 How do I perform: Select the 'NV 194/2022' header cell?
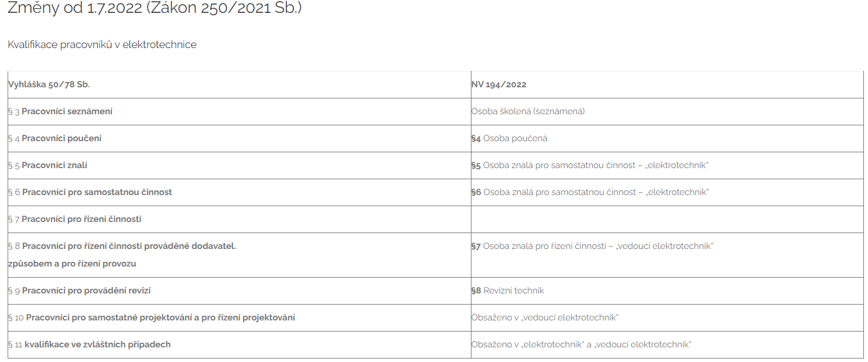pyautogui.click(x=499, y=84)
